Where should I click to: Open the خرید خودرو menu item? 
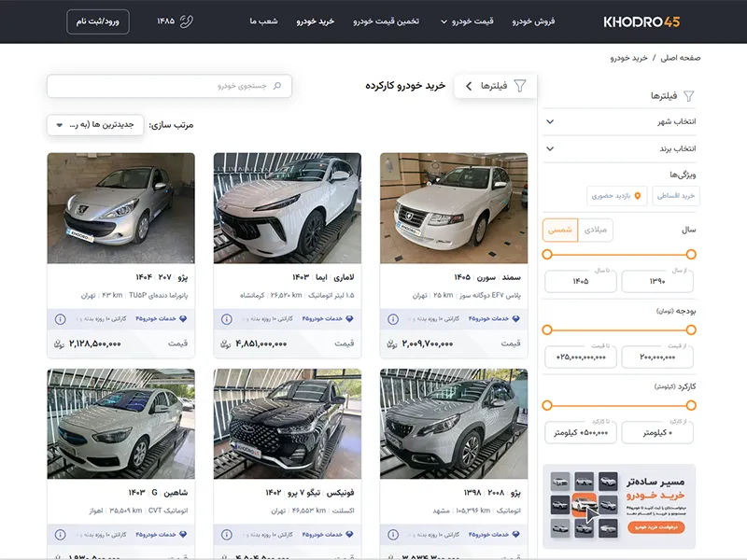[315, 21]
